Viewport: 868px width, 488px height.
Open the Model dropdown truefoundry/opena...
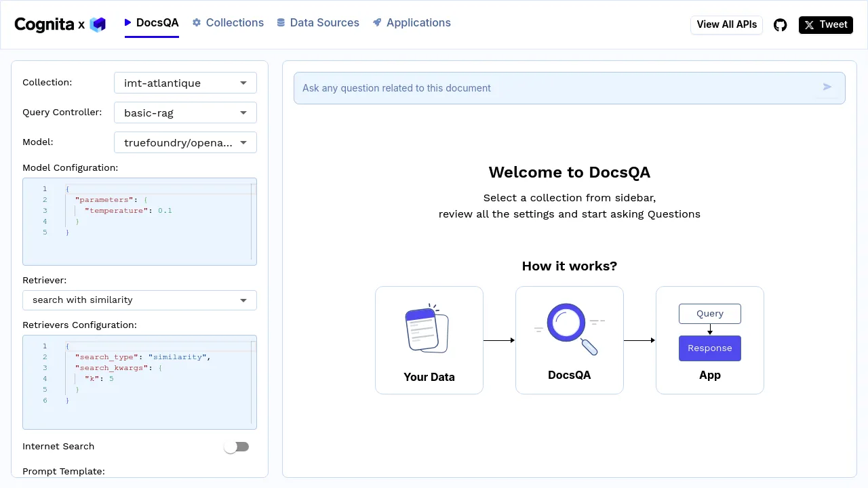point(185,142)
